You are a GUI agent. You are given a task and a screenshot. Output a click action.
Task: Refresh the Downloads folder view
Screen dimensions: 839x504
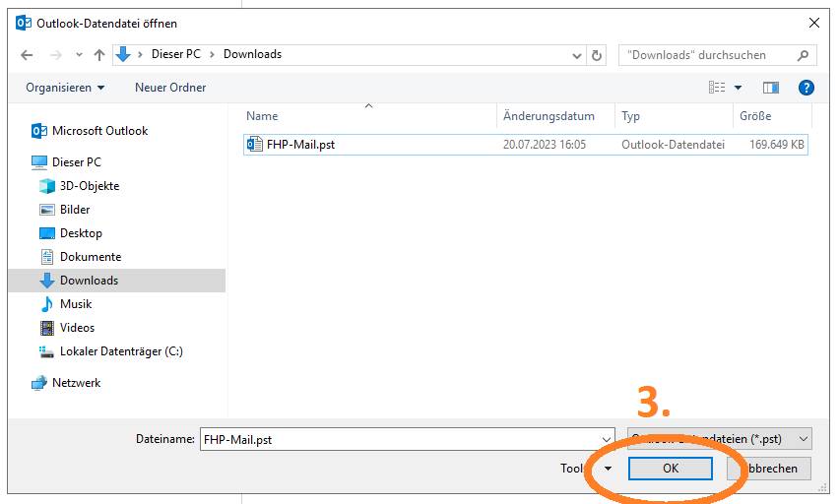597,55
